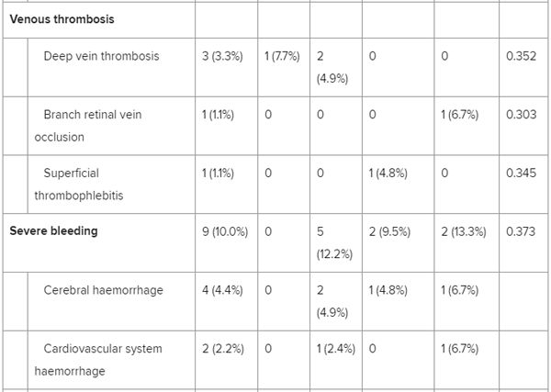551x392 pixels.
Task: Click the Cerebral haemorrhage row label
Action: 103,290
